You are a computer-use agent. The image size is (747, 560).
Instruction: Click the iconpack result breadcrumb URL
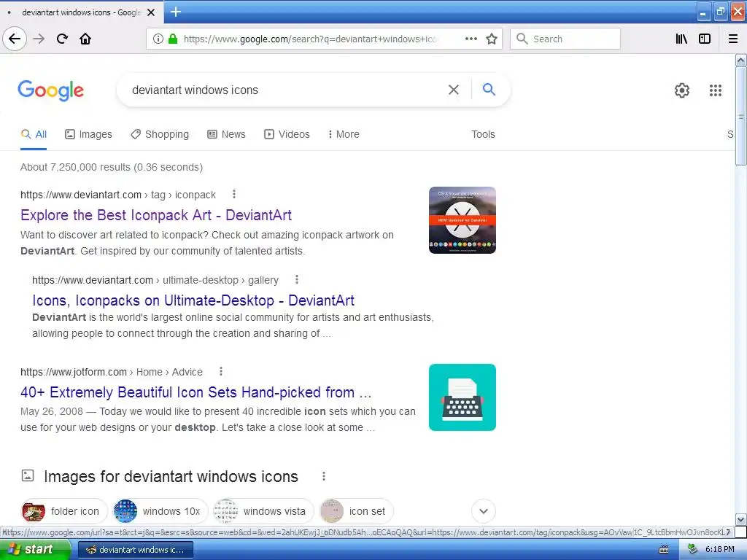coord(118,195)
